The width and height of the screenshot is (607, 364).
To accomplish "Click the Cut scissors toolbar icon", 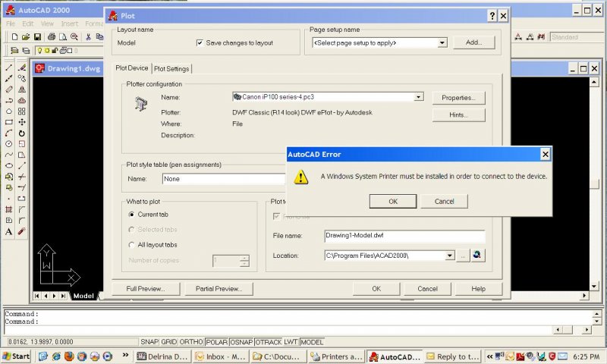I will point(88,36).
